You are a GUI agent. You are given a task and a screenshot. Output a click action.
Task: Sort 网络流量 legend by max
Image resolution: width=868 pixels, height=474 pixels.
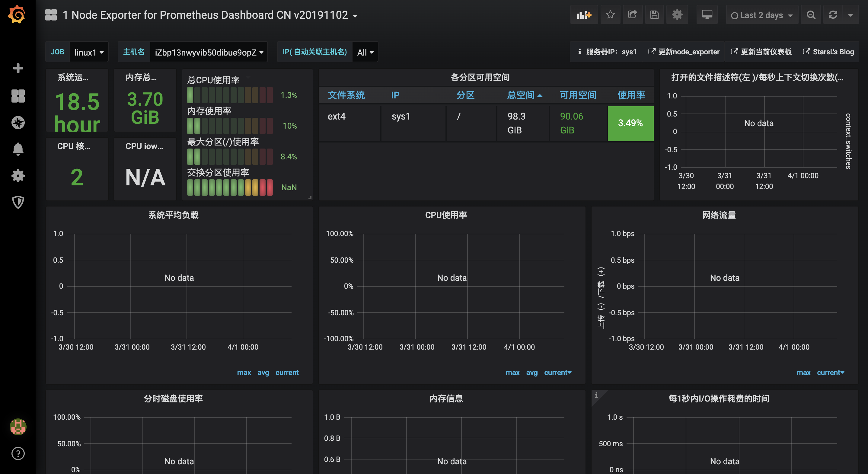pos(803,373)
